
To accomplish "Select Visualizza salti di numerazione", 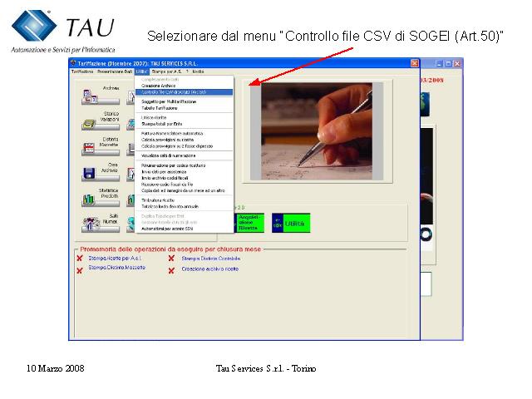I will tap(184, 155).
